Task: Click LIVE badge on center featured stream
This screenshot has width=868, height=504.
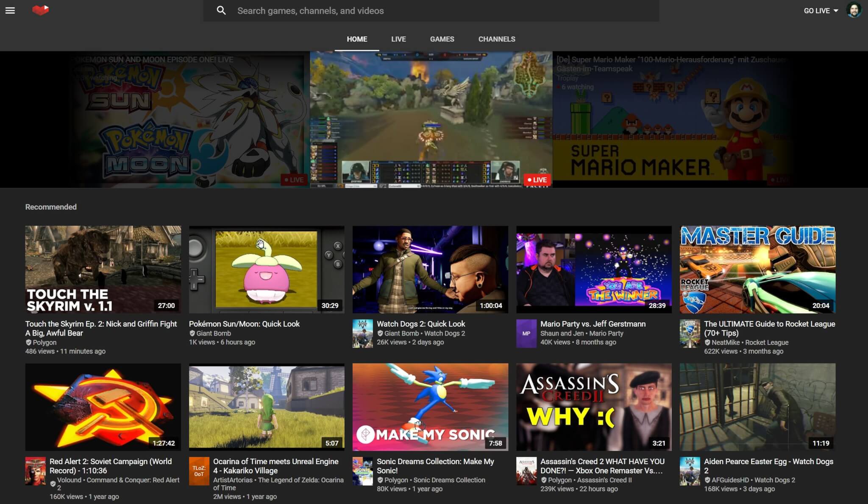Action: pyautogui.click(x=537, y=180)
